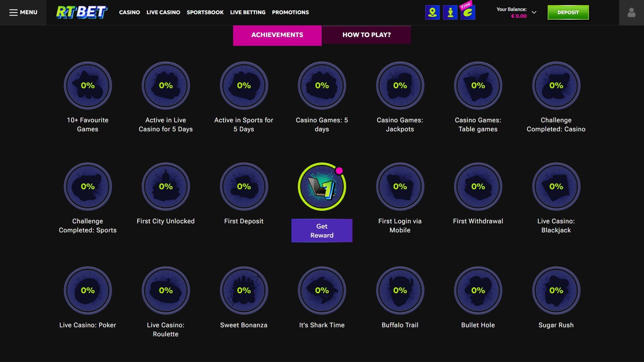Click the Free coin icon in header
Screen dimensions: 644x362
[468, 13]
